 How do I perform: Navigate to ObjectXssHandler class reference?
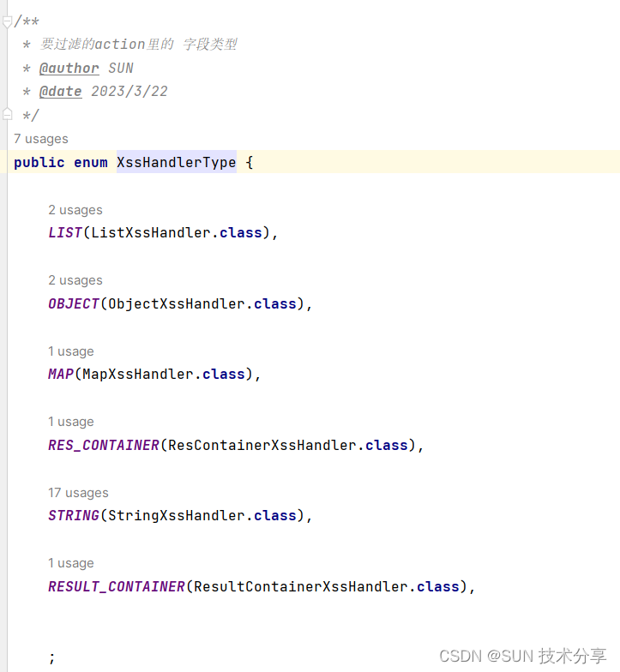(177, 303)
